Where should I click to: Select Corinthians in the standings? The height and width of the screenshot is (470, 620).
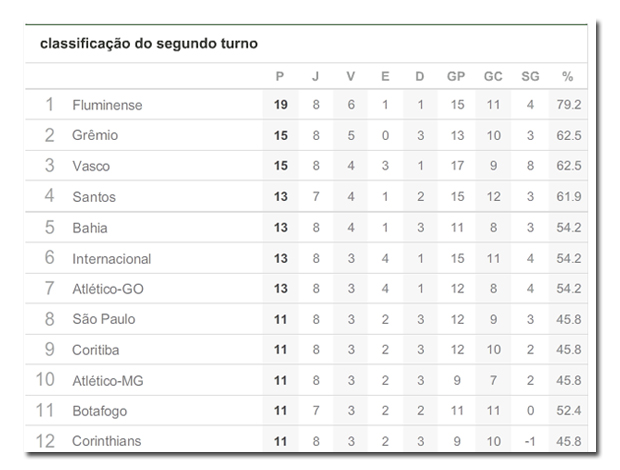click(x=106, y=441)
